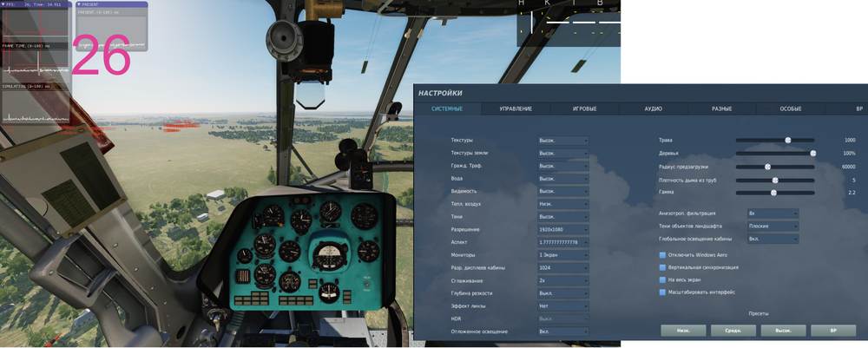Apply the Высок. preset button

point(783,331)
